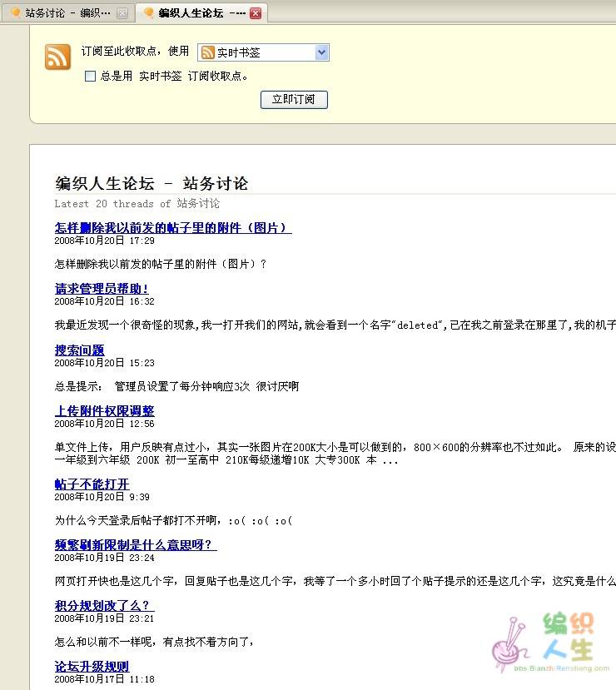Open the 搜索问题 thread link

[x=80, y=350]
